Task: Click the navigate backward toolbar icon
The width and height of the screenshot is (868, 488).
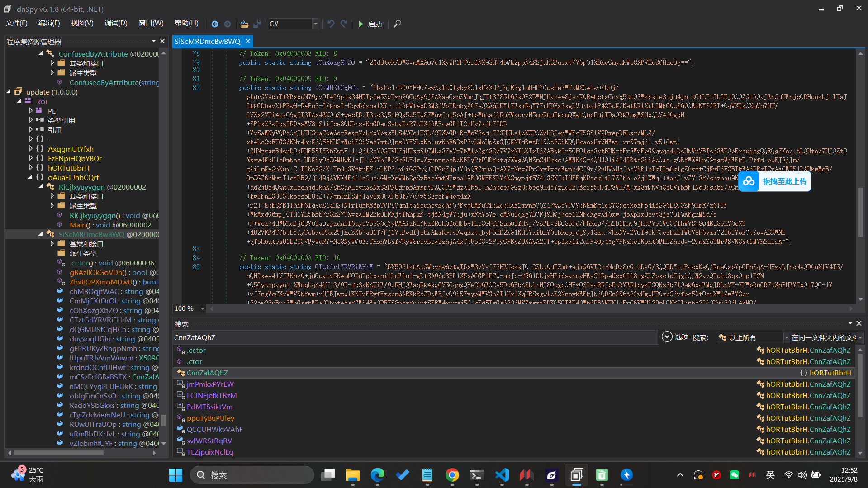Action: [215, 24]
